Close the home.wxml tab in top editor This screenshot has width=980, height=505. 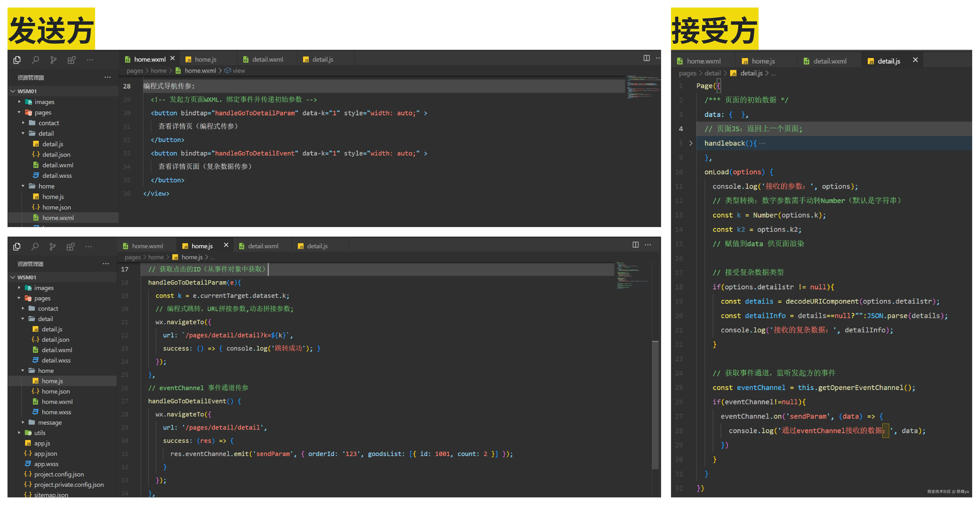click(172, 58)
